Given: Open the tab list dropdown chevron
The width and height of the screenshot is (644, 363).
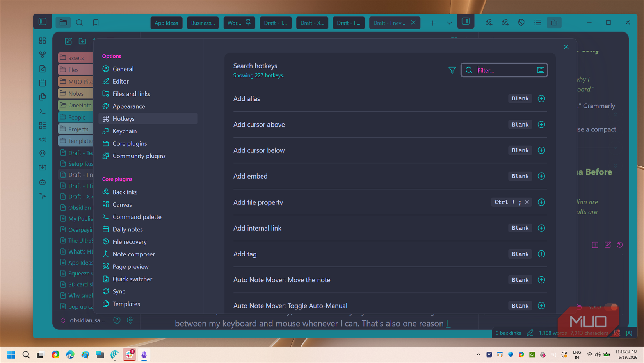Looking at the screenshot, I should [x=449, y=23].
